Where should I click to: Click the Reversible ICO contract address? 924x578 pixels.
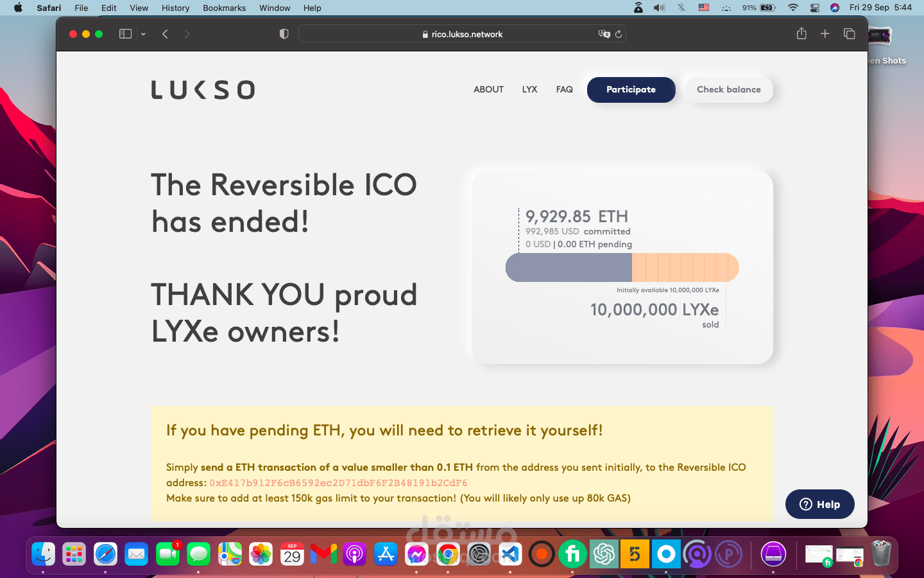(x=338, y=483)
